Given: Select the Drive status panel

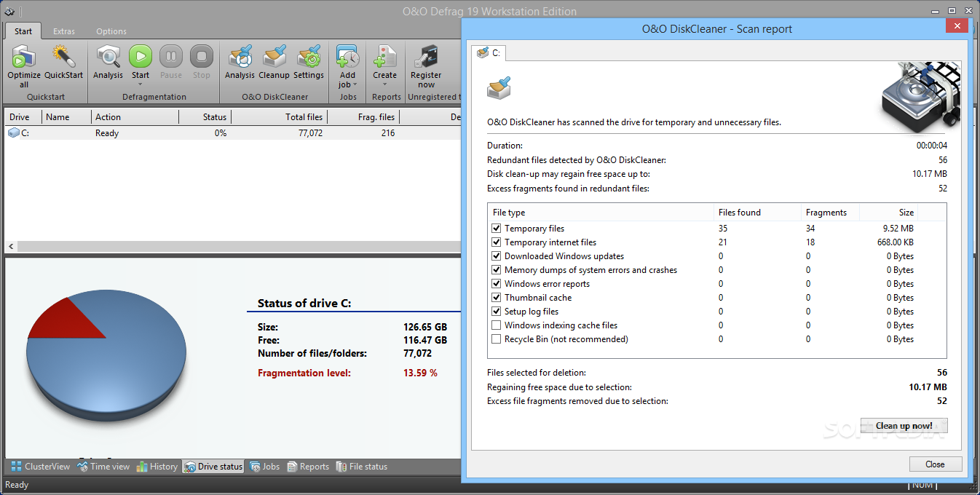Looking at the screenshot, I should pyautogui.click(x=213, y=467).
